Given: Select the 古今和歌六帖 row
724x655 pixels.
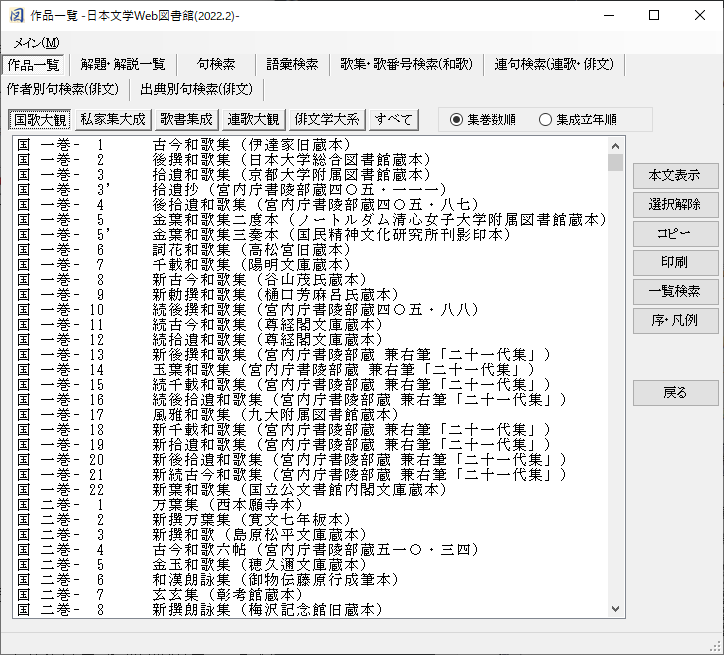Looking at the screenshot, I should [x=310, y=550].
